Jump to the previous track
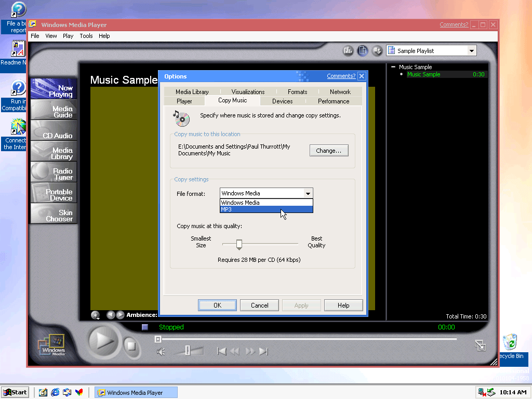The height and width of the screenshot is (399, 532). tap(222, 352)
